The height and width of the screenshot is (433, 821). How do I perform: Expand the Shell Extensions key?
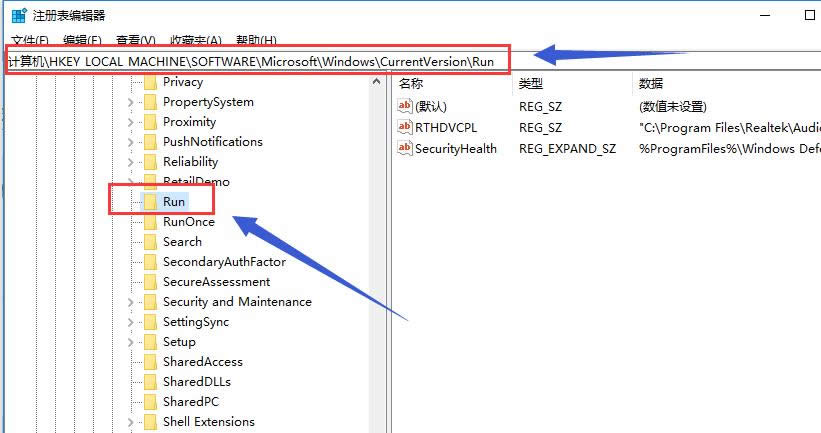pos(130,422)
